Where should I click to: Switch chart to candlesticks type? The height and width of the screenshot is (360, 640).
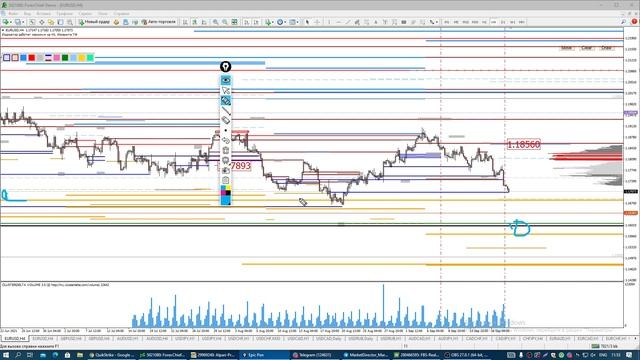195,22
